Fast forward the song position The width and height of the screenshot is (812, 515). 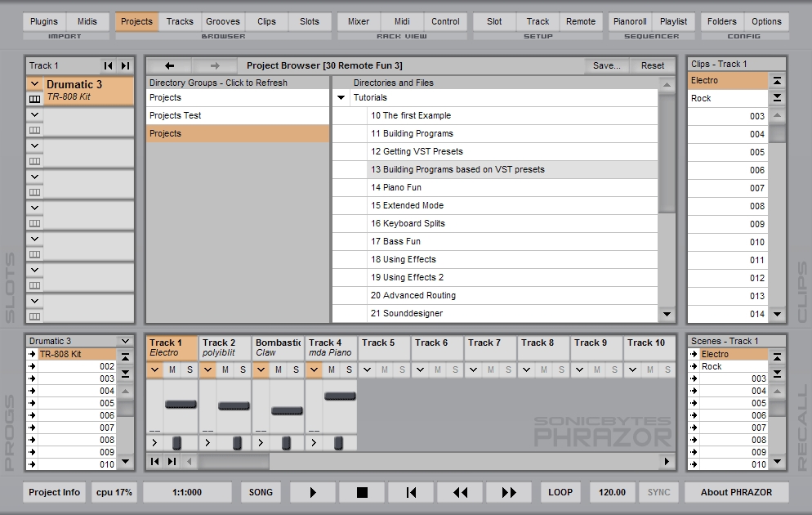point(509,492)
